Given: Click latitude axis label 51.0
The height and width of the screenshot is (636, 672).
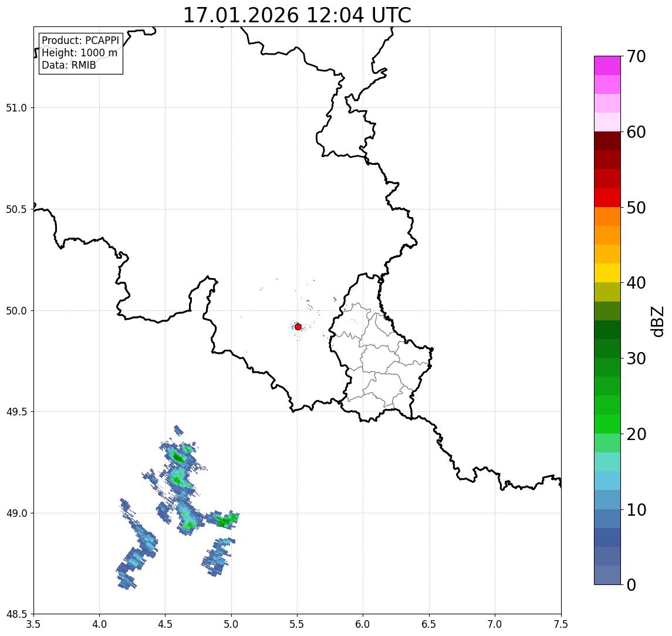Looking at the screenshot, I should pyautogui.click(x=16, y=108).
